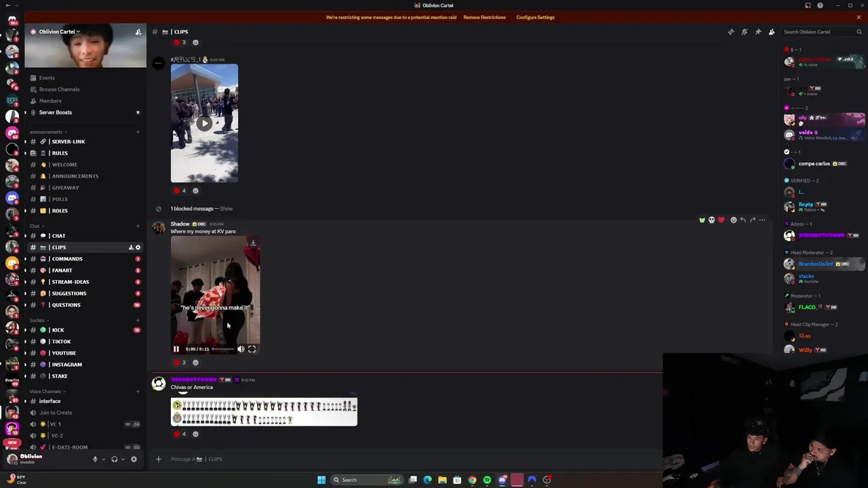This screenshot has width=868, height=488.
Task: Open the INSTAGRAM channel
Action: click(x=66, y=365)
